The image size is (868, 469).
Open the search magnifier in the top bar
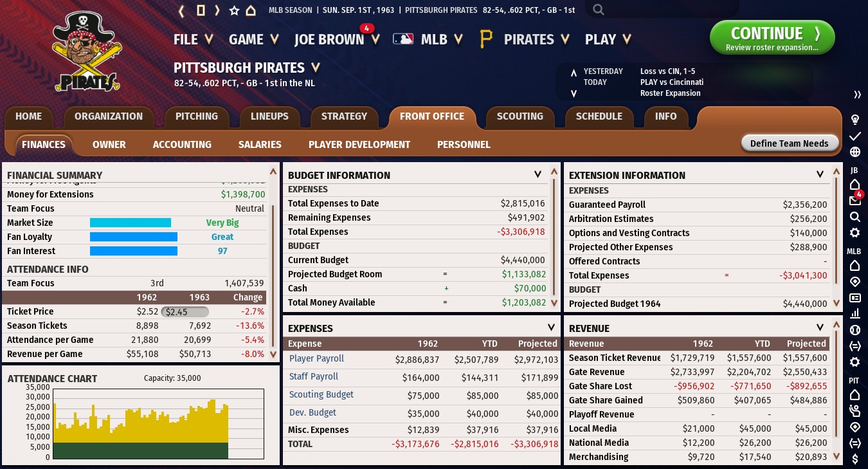coord(599,10)
